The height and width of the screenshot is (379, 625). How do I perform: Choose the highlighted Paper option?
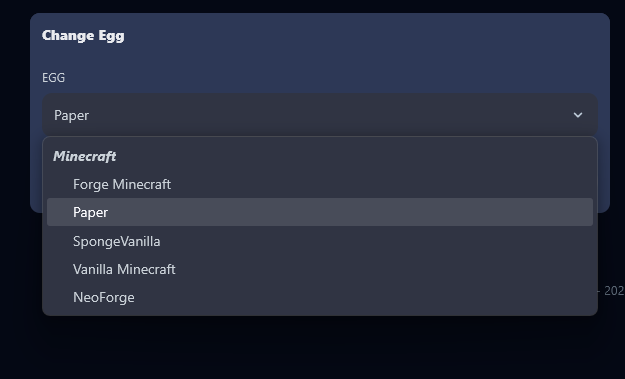(x=320, y=212)
